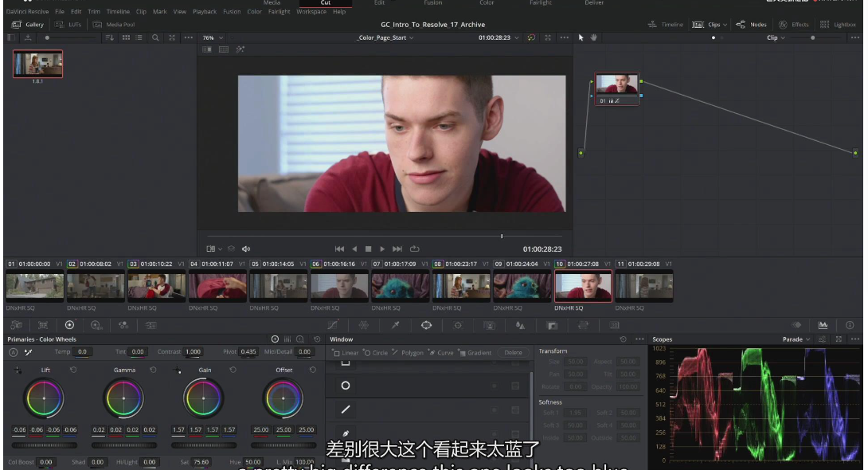Open the viewer zoom percentage dropdown
This screenshot has width=868, height=470.
click(212, 37)
